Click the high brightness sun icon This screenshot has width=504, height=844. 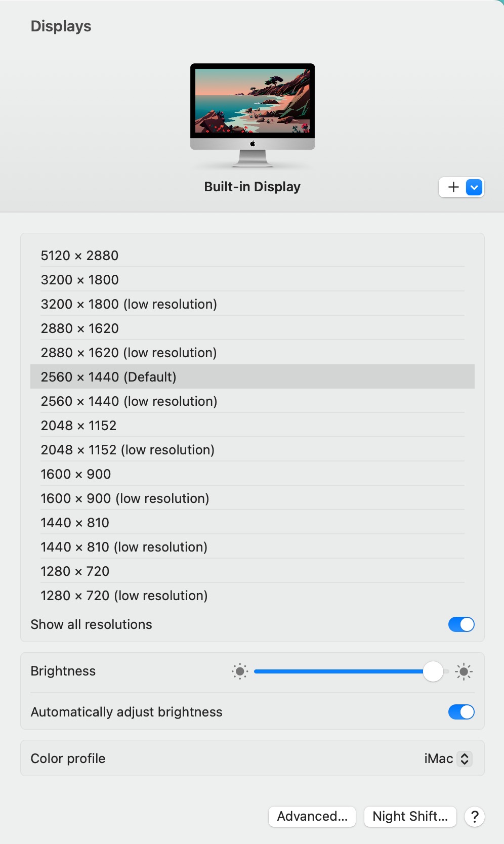(x=464, y=671)
